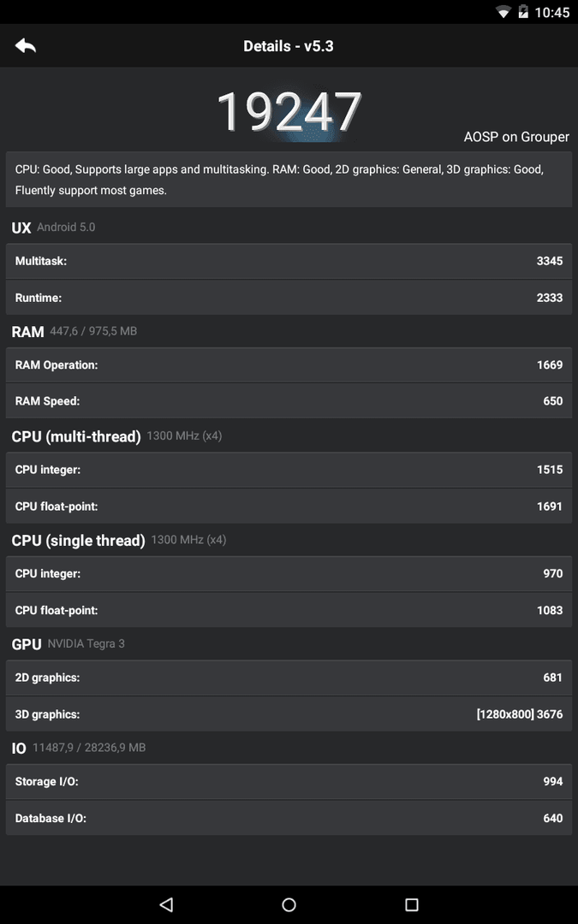Select the RAM Speed row
The image size is (578, 924).
[289, 400]
